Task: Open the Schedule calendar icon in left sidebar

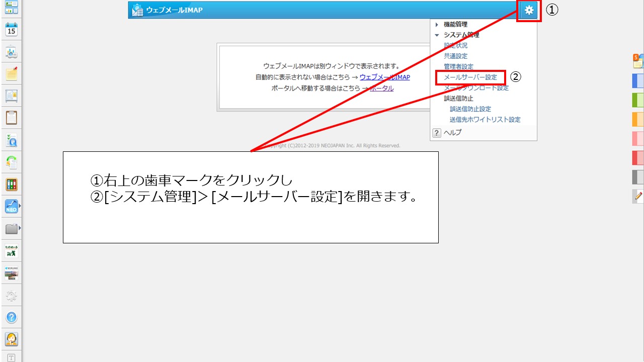Action: (x=11, y=30)
